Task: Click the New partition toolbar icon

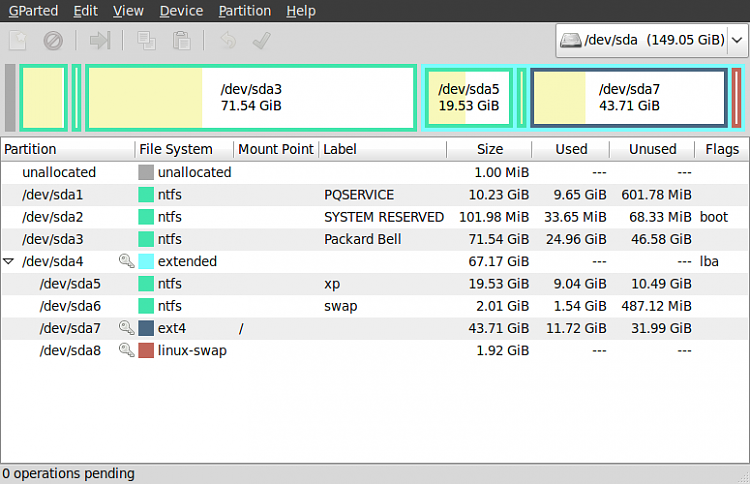Action: 18,41
